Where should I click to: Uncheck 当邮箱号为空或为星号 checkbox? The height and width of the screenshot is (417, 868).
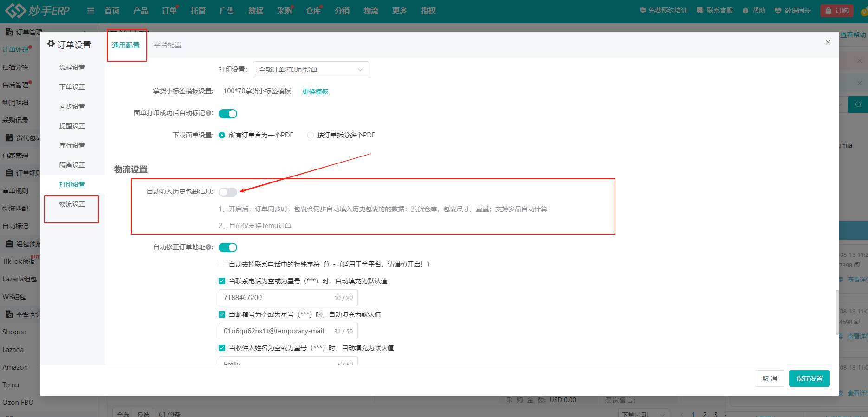pyautogui.click(x=222, y=314)
